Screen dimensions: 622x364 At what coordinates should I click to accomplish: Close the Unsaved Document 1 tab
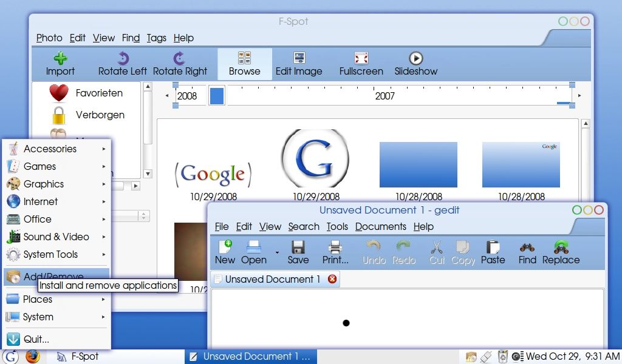point(332,279)
